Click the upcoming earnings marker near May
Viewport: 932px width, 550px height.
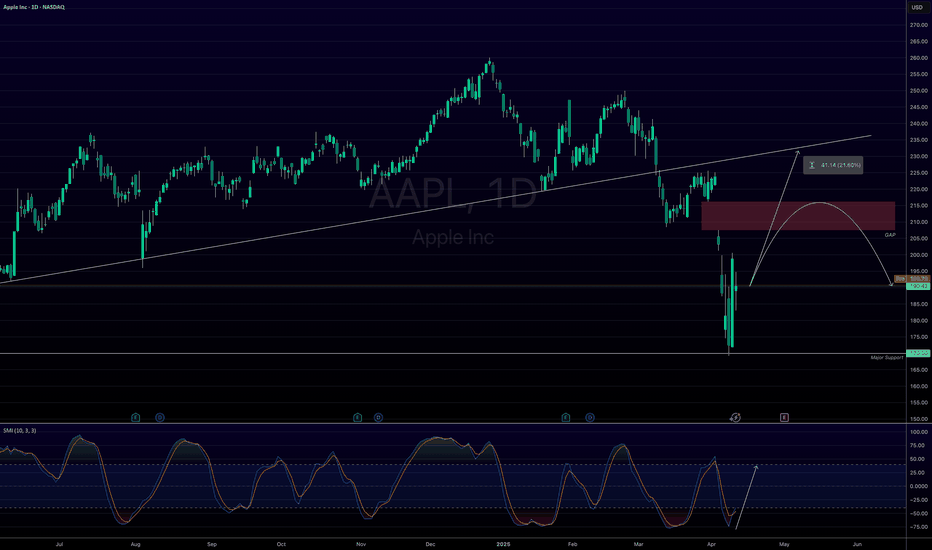pyautogui.click(x=784, y=417)
